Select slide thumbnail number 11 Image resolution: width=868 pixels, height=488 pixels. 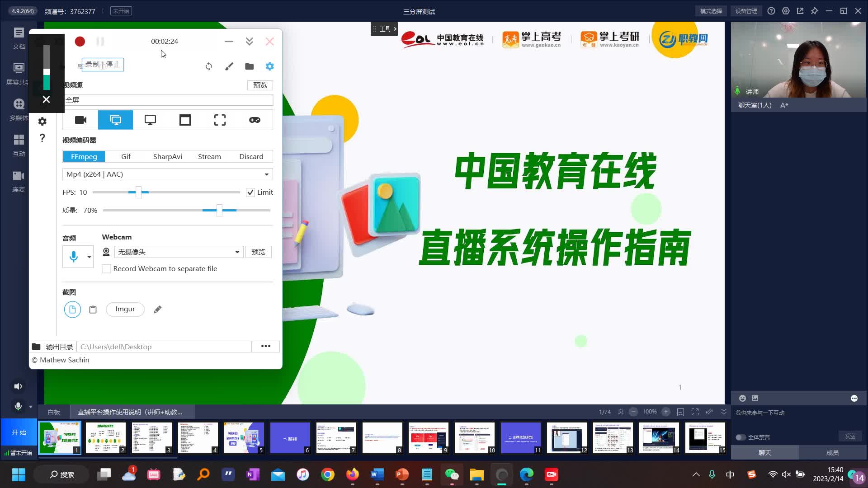click(x=521, y=438)
